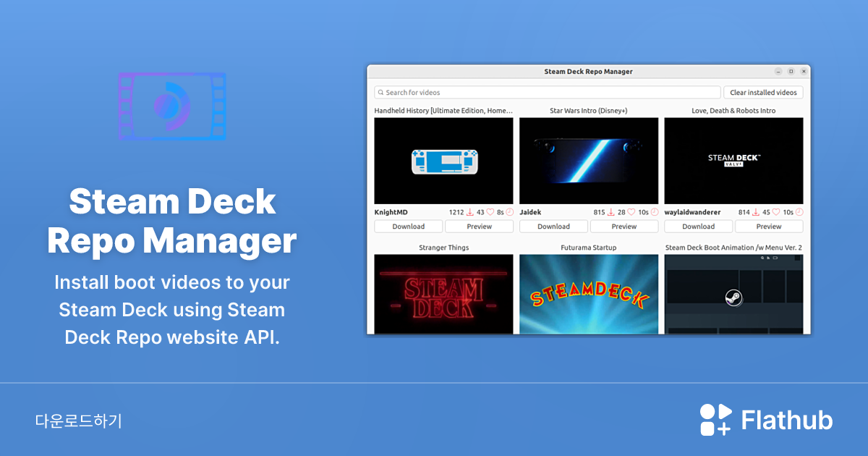
Task: Click inside the Search for videos field
Action: [506, 93]
